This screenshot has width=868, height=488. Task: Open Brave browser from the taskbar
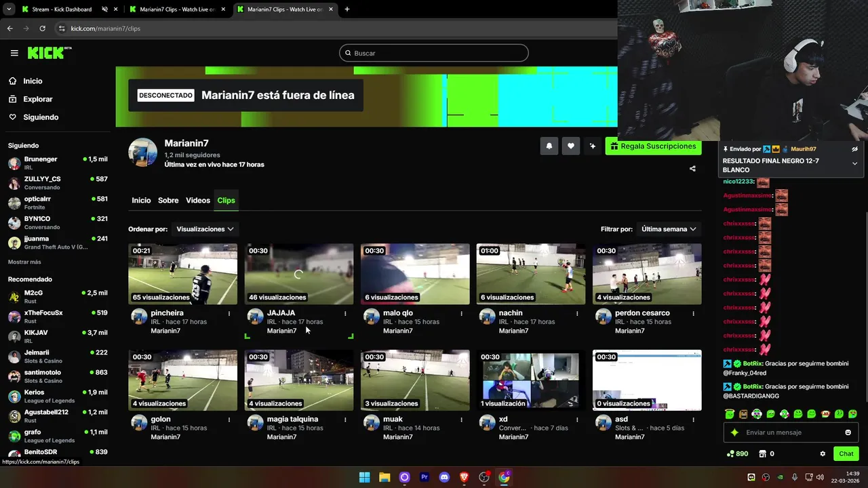tap(464, 477)
